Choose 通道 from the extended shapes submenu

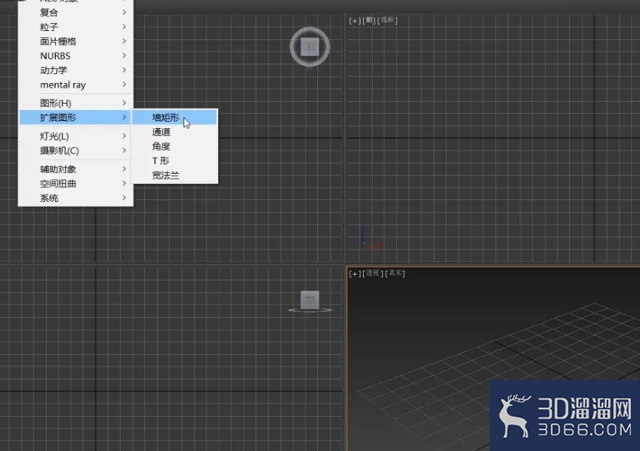pos(174,132)
